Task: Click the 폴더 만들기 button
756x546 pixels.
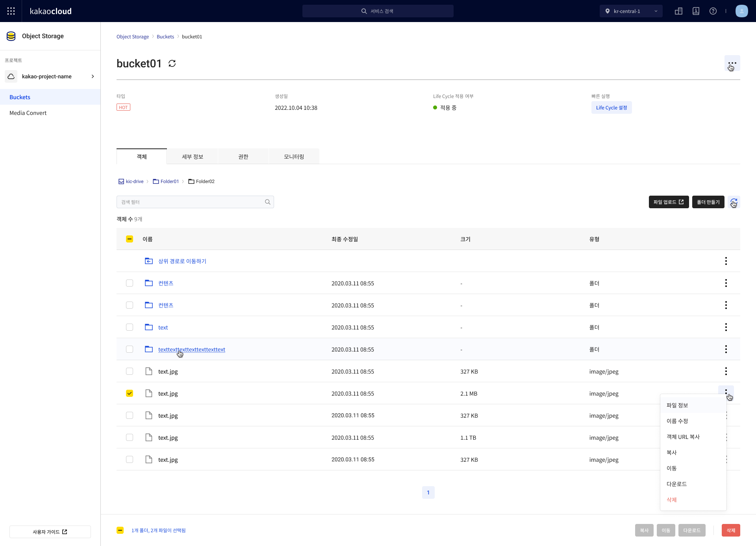Action: point(708,202)
